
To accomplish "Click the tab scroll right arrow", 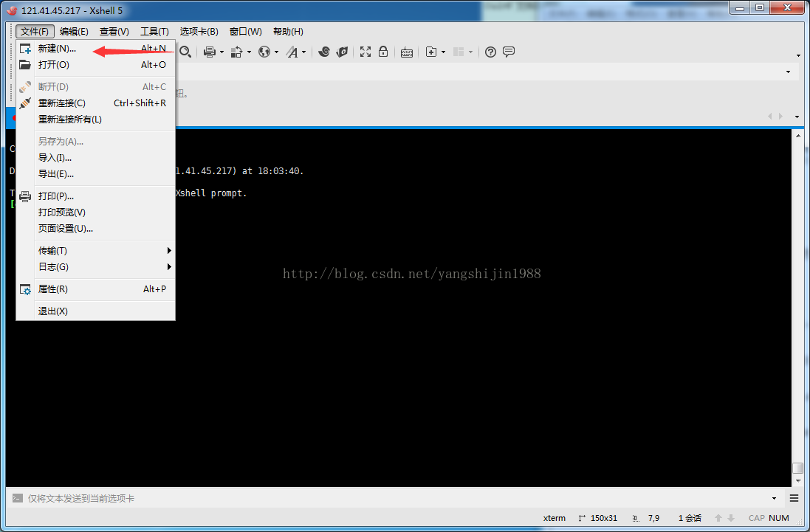I will pos(780,117).
